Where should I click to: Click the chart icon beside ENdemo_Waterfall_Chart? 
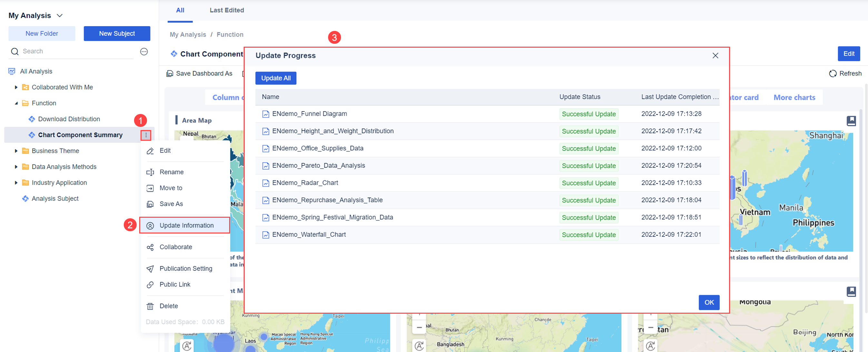(266, 234)
